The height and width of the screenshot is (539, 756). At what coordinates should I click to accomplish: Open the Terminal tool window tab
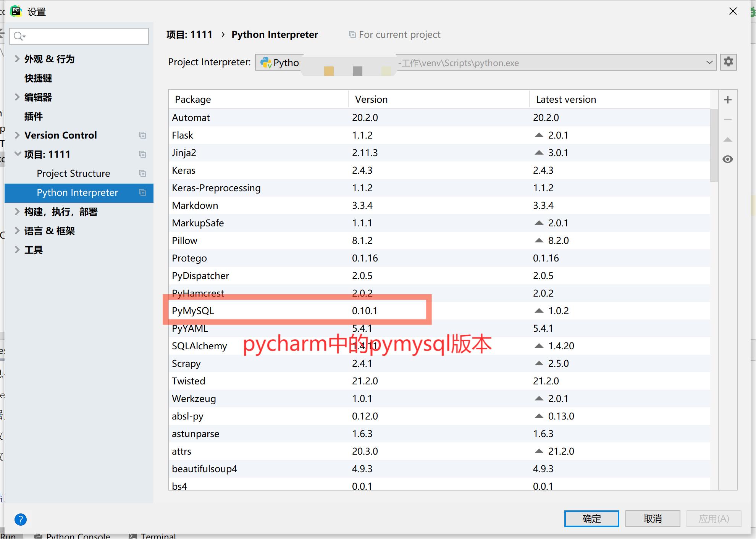(x=157, y=536)
